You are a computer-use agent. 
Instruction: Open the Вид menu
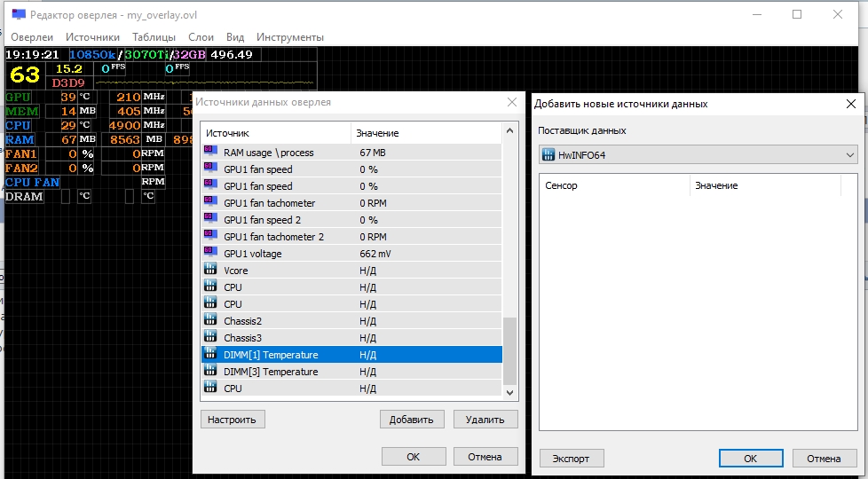pos(235,37)
